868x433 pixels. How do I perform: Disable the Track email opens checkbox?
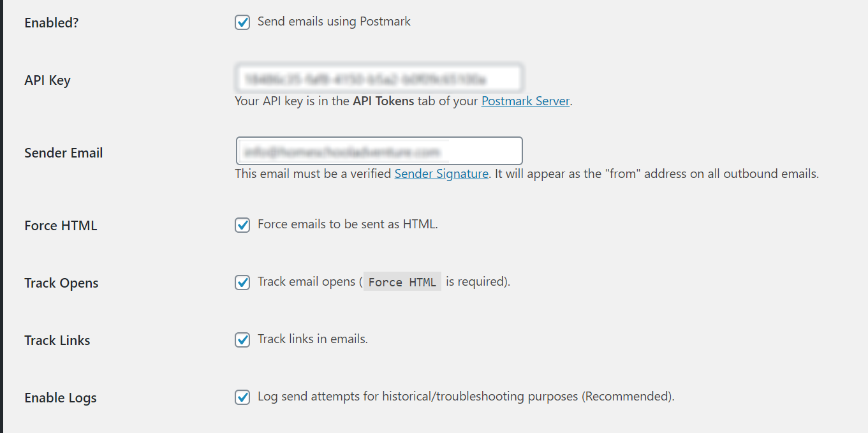242,283
